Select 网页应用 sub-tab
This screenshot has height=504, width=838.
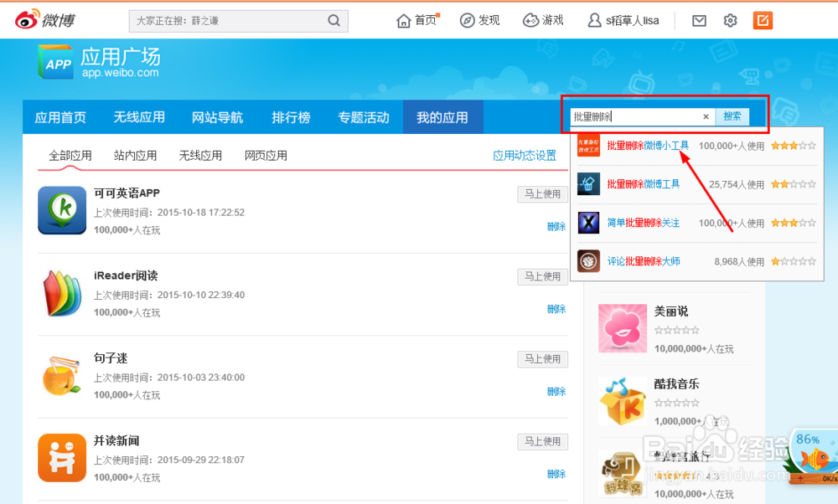[x=266, y=156]
